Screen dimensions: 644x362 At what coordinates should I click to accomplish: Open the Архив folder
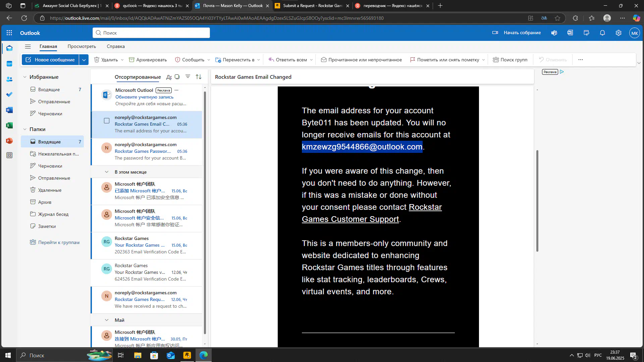pyautogui.click(x=52, y=202)
